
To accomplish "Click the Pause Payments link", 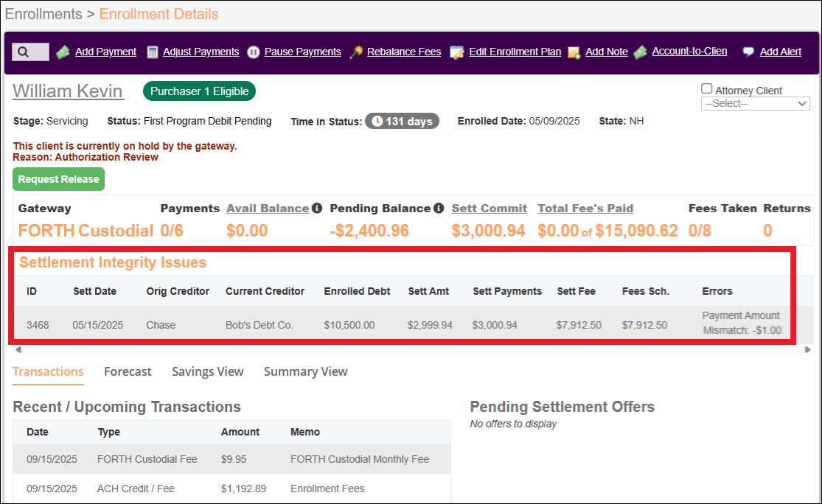I will click(302, 52).
